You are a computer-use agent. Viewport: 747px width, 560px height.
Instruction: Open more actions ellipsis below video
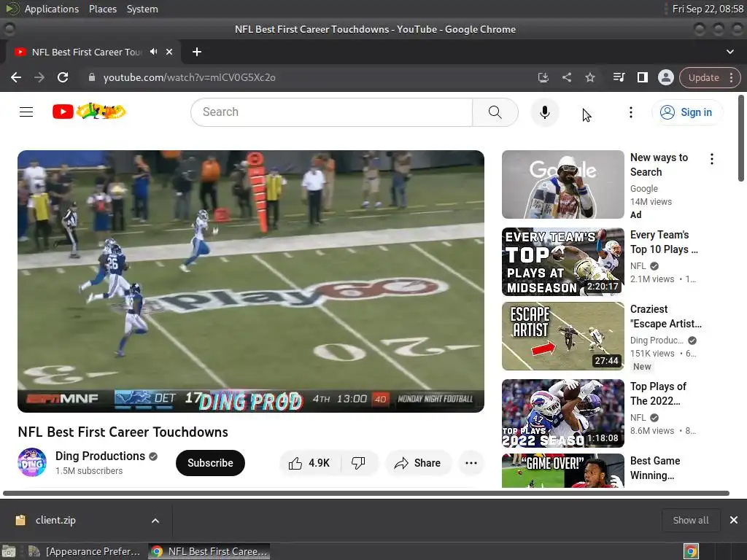coord(471,463)
